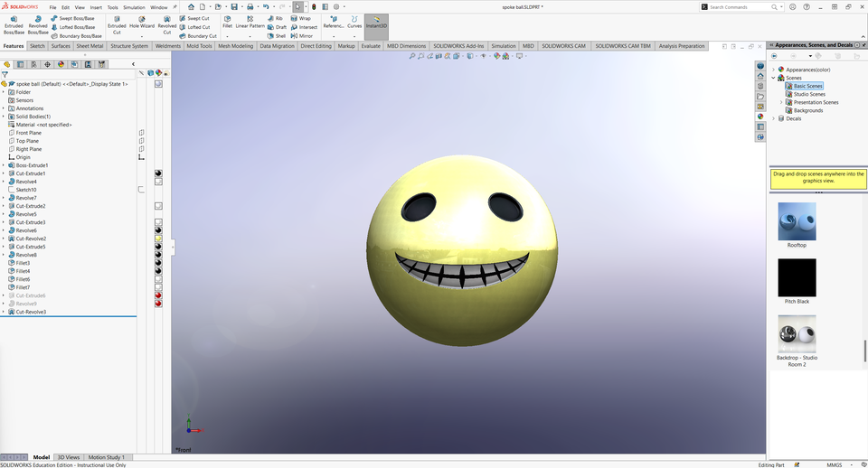Click the red appearance swatch beside Revolve9
Screen dimensions: 868x468
coord(158,304)
